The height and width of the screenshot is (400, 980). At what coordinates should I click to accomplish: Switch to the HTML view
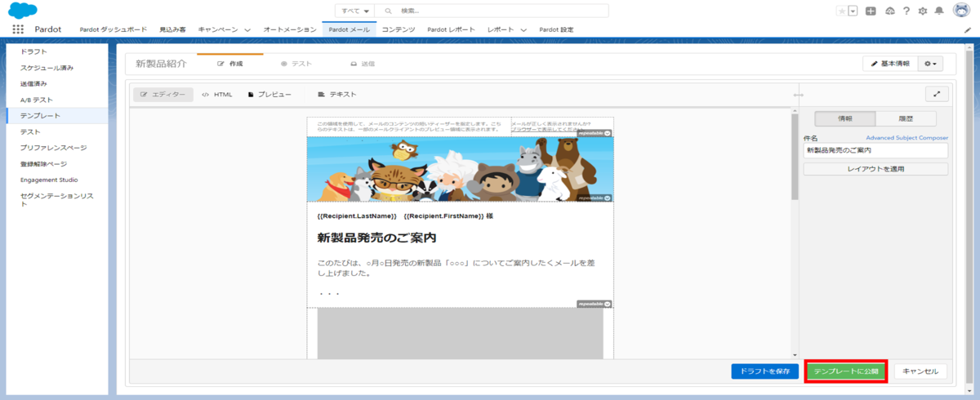point(218,95)
